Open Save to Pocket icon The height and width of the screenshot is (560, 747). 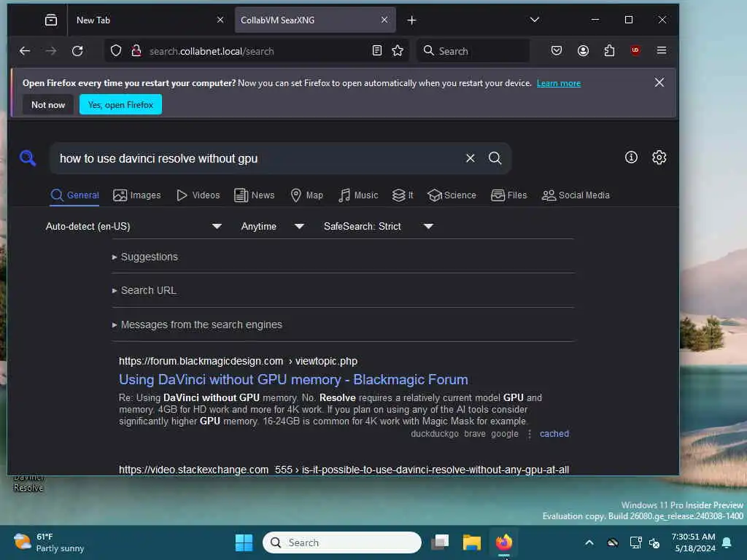[x=557, y=50]
